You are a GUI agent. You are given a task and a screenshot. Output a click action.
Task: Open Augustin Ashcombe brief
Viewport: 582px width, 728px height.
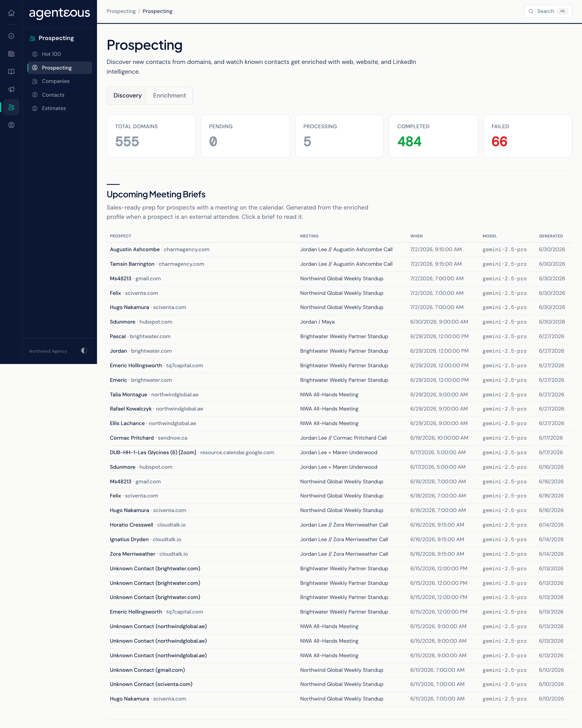(x=339, y=250)
